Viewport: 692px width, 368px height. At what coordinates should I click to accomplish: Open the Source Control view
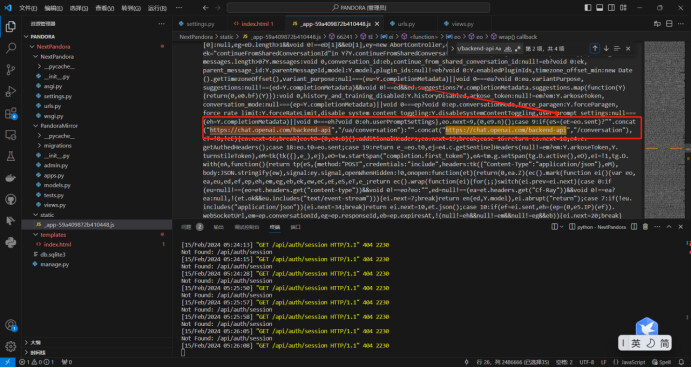[x=11, y=69]
